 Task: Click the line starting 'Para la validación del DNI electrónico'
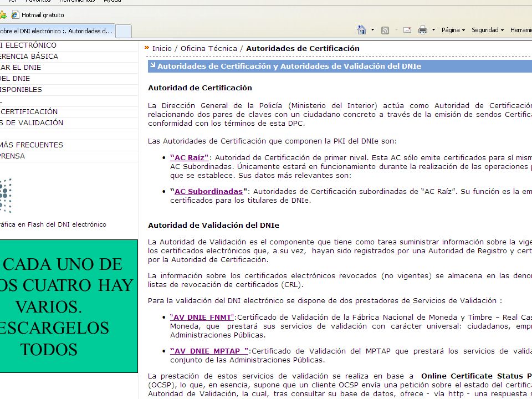coord(325,301)
